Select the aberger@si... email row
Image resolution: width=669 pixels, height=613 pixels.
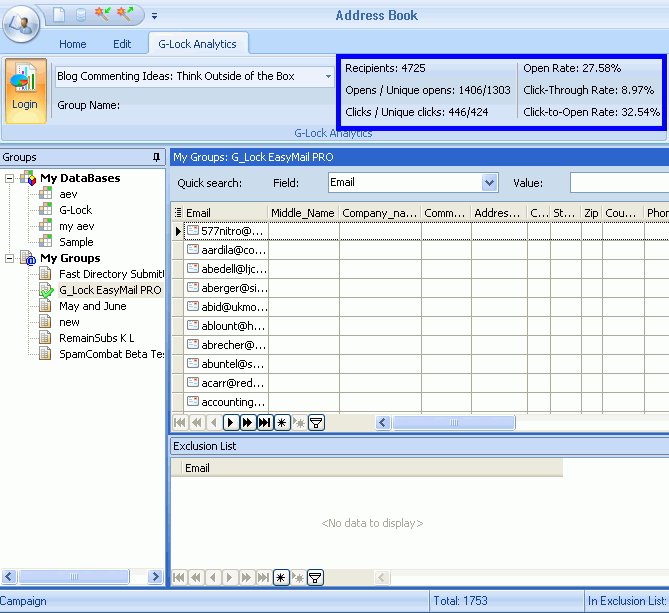click(227, 288)
